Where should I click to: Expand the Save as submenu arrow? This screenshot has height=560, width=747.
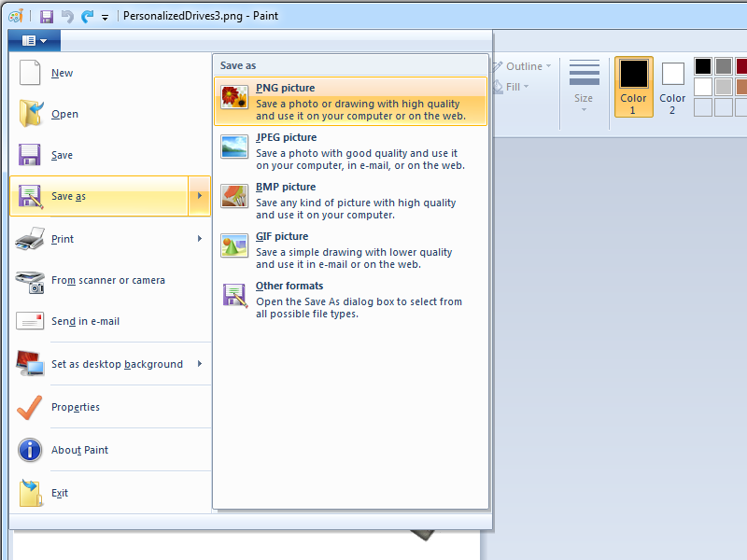200,196
